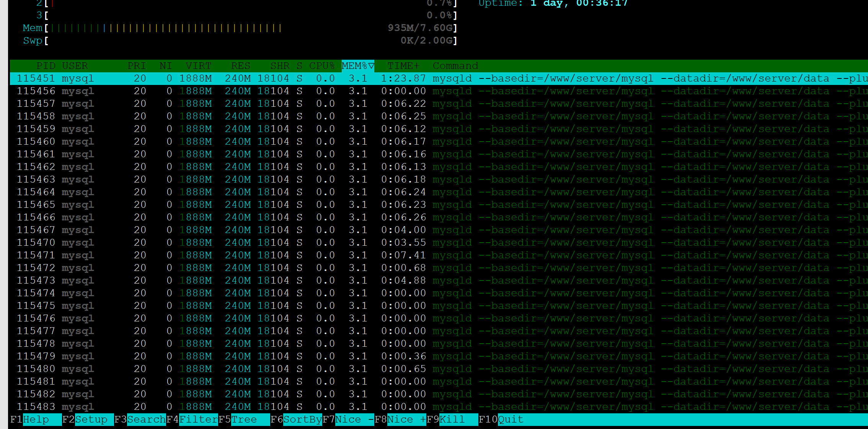The height and width of the screenshot is (429, 868).
Task: Open F2 Setup menu
Action: (91, 419)
